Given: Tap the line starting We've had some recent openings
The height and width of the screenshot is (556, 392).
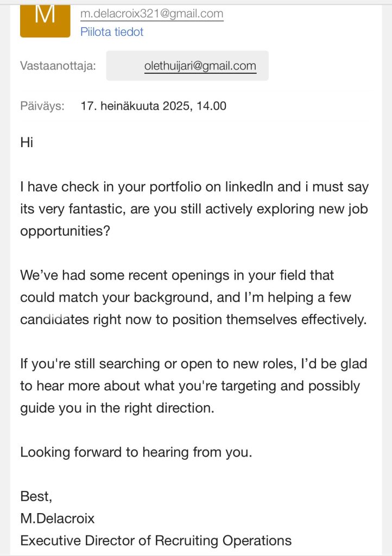Looking at the screenshot, I should 177,275.
